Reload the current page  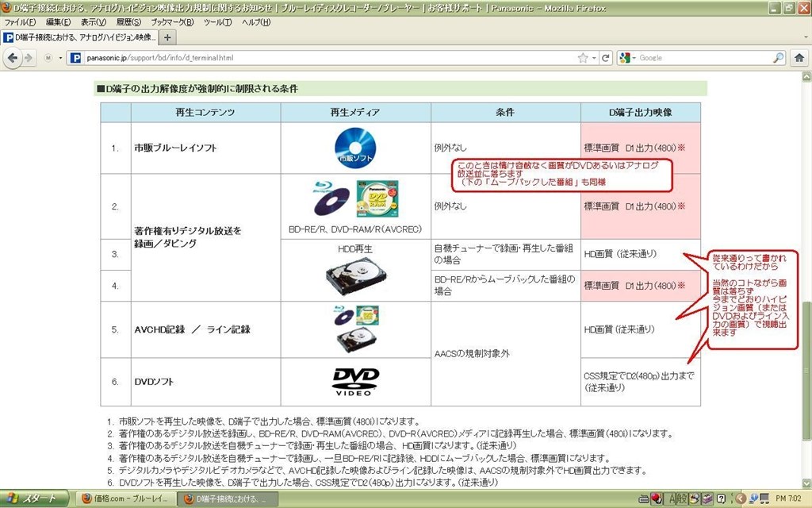[605, 58]
